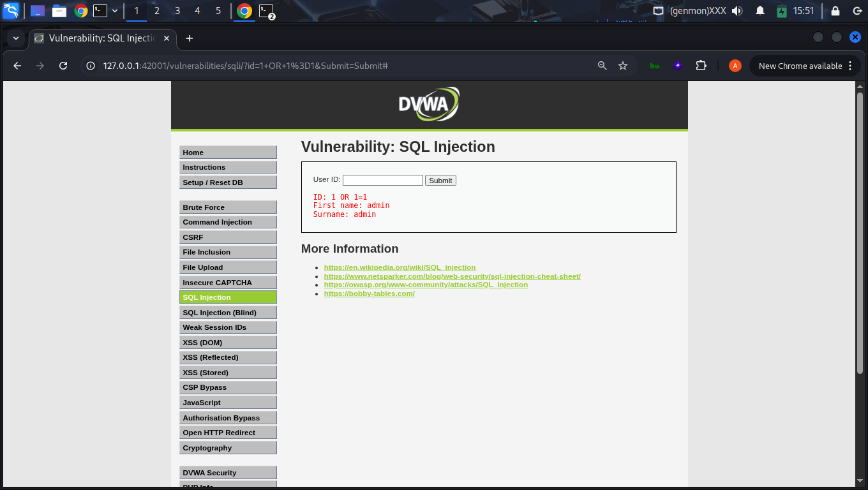
Task: Click the zoom magnifier icon in address bar
Action: coord(602,66)
